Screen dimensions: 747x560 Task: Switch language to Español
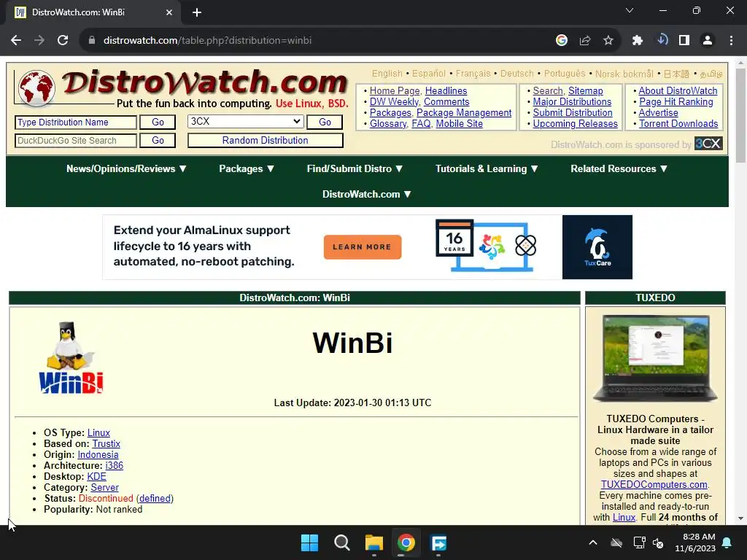pyautogui.click(x=429, y=74)
